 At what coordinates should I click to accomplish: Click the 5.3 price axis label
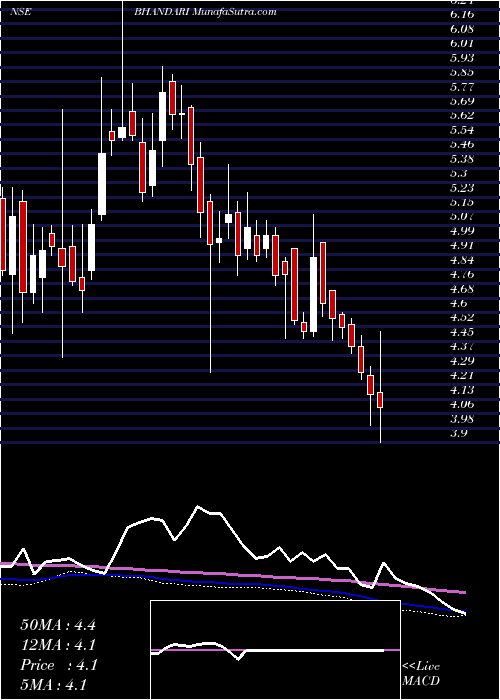pos(458,173)
